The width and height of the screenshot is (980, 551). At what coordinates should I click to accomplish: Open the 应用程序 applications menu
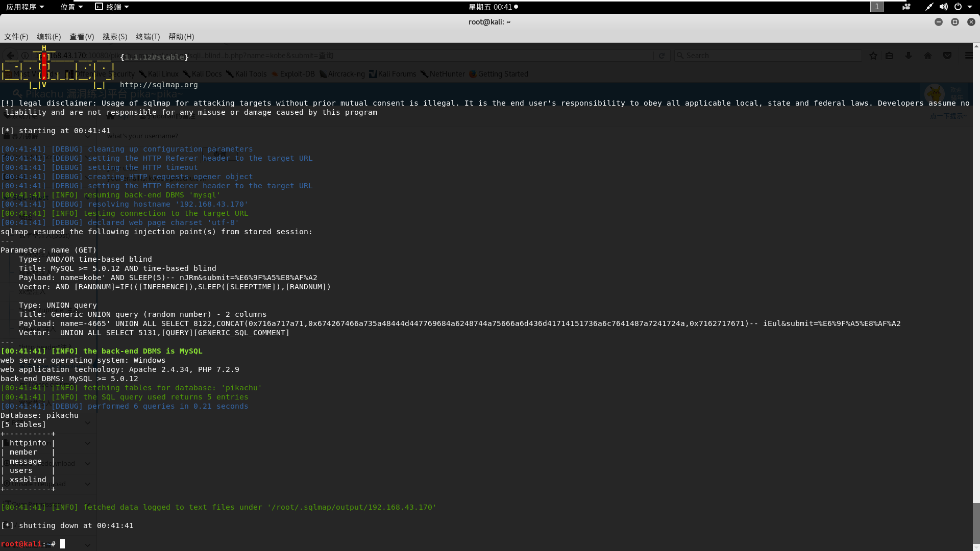click(x=25, y=7)
